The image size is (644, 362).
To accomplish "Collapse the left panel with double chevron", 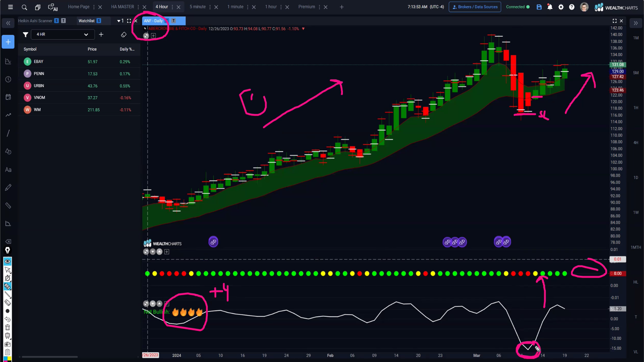I will click(x=8, y=23).
